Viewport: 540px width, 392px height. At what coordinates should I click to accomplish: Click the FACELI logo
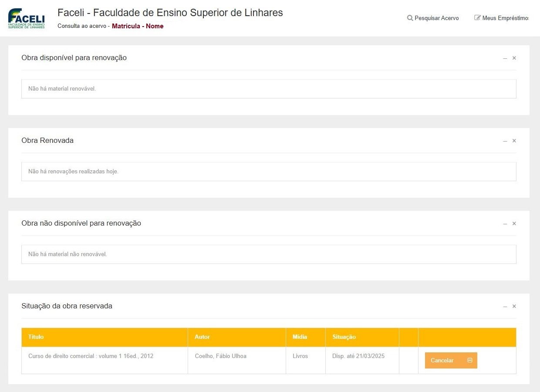click(x=26, y=18)
